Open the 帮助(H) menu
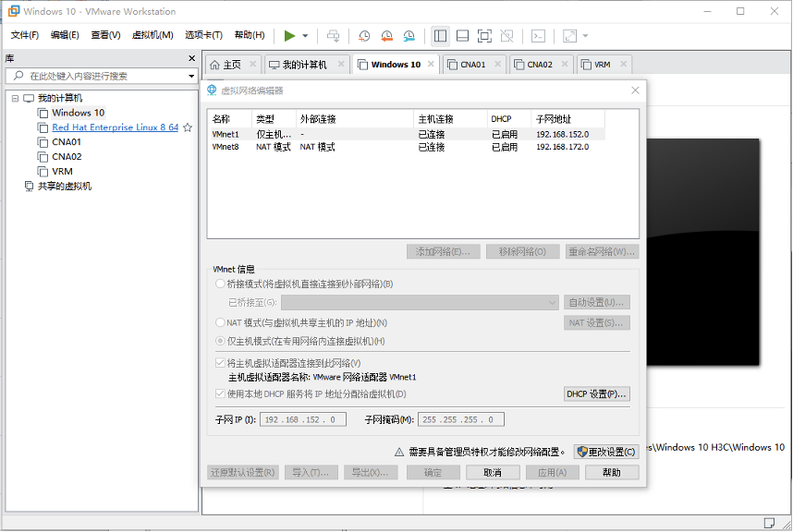This screenshot has height=532, width=793. [x=250, y=35]
